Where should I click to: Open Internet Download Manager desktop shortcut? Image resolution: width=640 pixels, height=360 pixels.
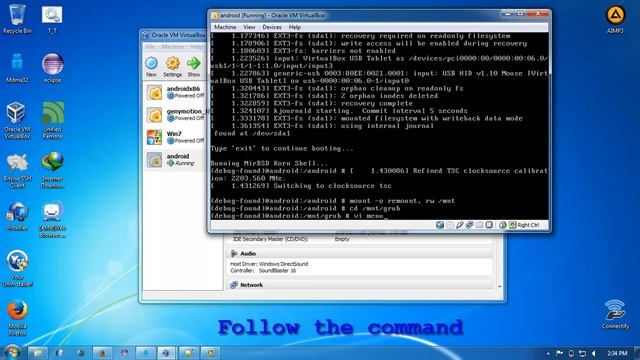click(52, 170)
